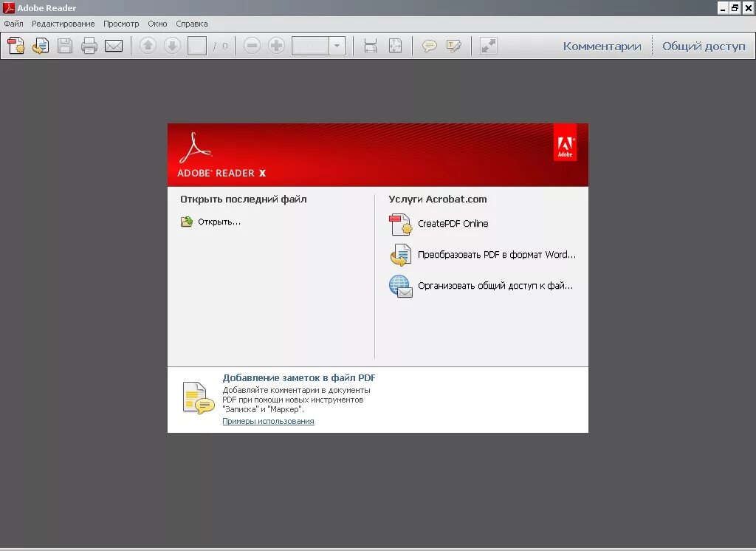Click the Услуги Acrobat.com heading
Viewport: 756px width, 551px height.
coord(438,199)
